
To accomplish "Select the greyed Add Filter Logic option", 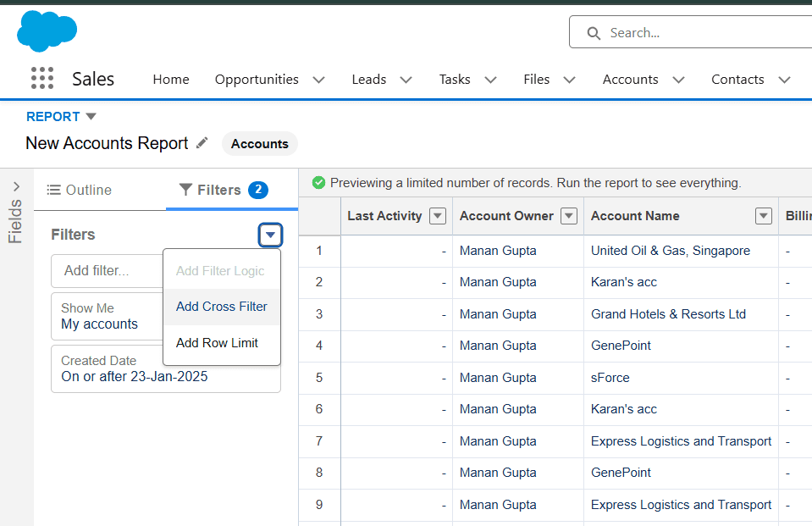I will click(222, 271).
